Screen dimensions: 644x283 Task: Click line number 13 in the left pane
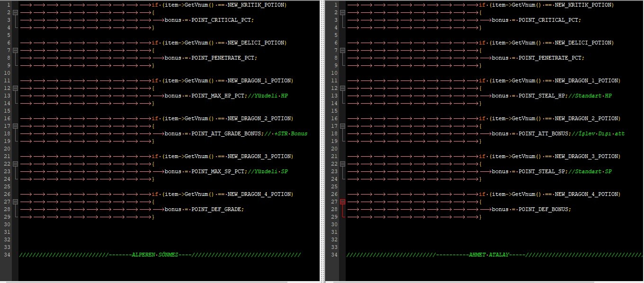7,96
